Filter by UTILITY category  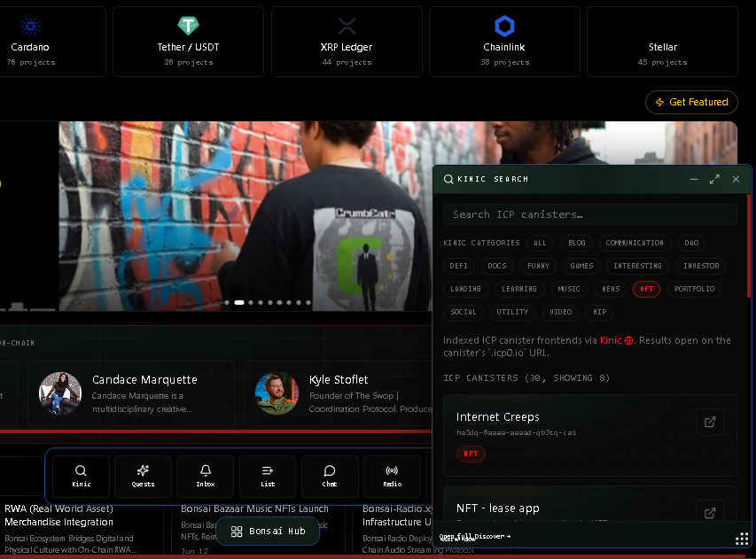point(512,312)
